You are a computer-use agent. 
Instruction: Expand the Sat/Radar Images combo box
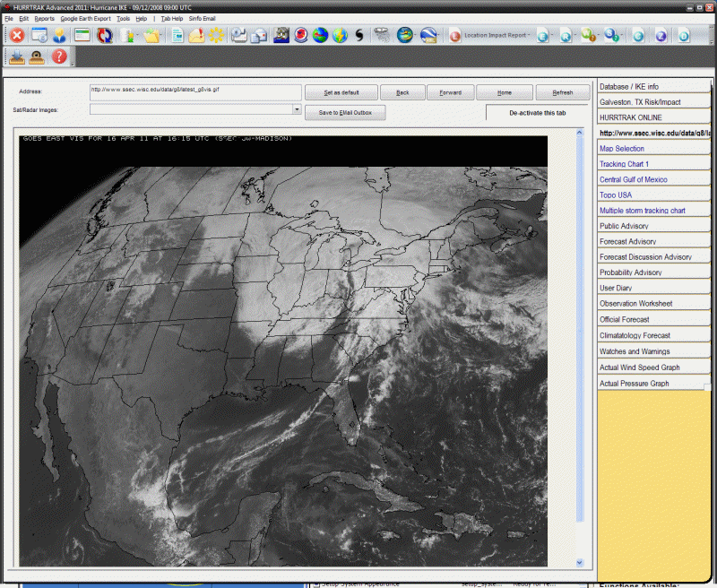pos(297,109)
